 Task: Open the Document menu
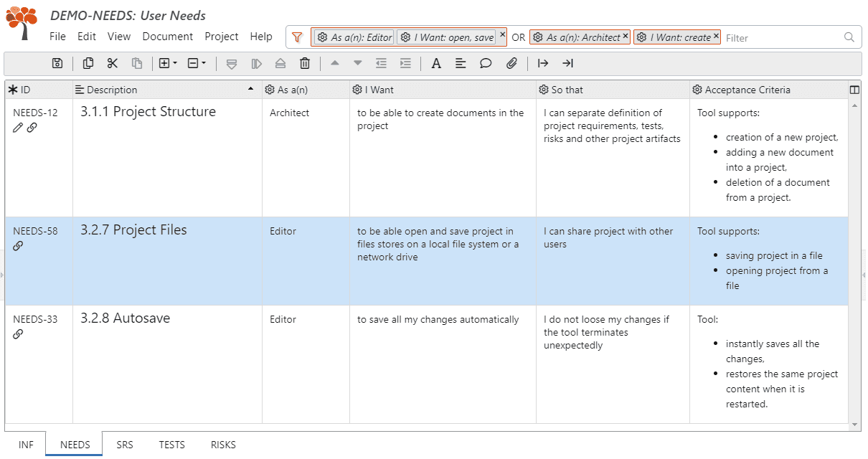tap(168, 37)
